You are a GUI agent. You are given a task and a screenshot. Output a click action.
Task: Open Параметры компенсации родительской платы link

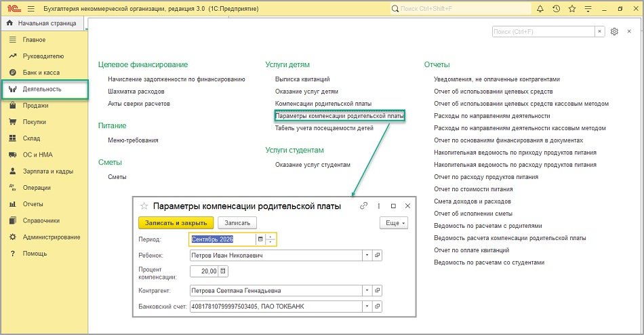point(339,116)
